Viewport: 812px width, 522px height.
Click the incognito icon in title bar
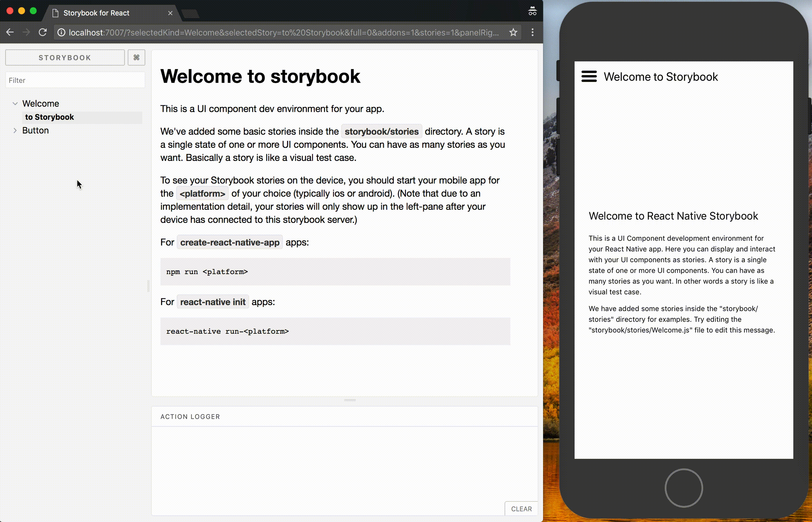point(532,11)
